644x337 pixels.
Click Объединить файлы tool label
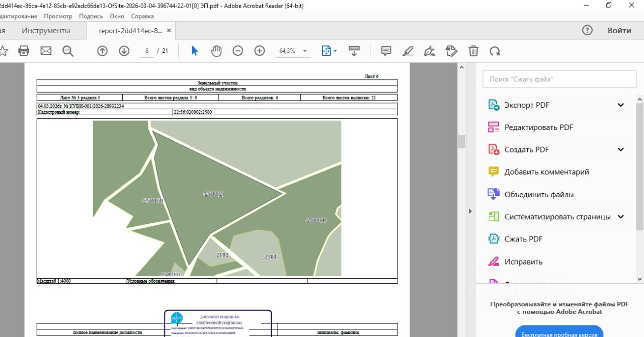coord(539,194)
